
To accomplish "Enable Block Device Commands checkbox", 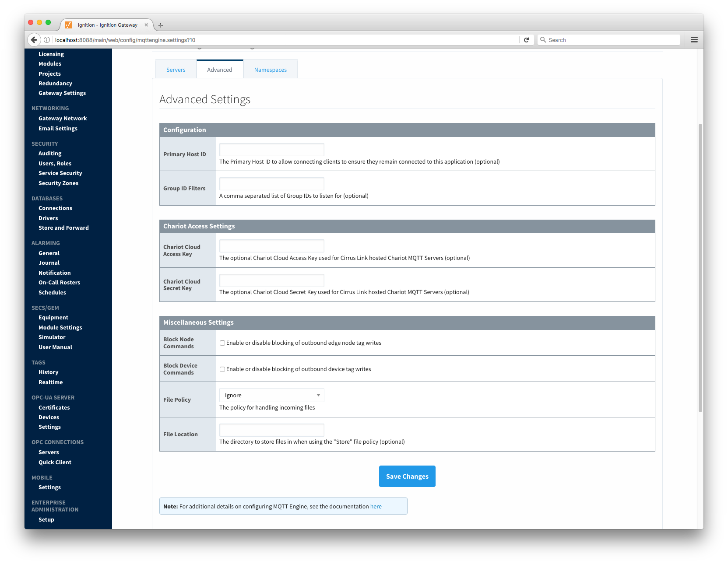I will pos(222,369).
